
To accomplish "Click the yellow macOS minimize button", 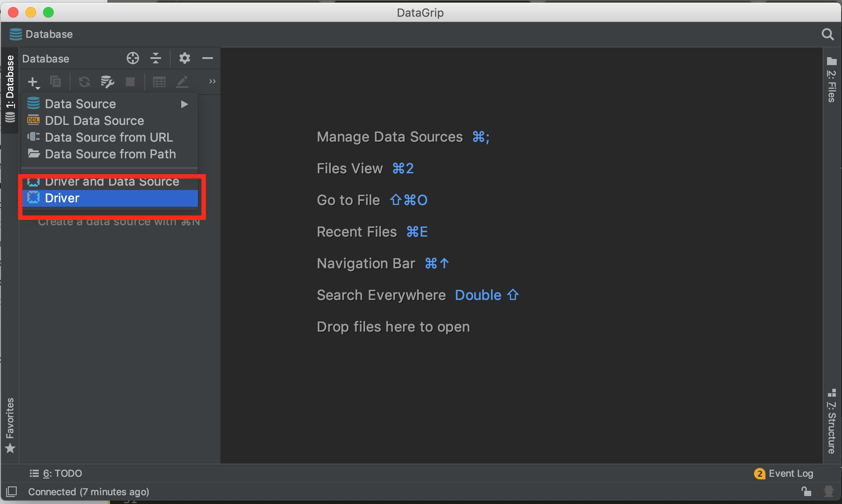I will [x=31, y=12].
